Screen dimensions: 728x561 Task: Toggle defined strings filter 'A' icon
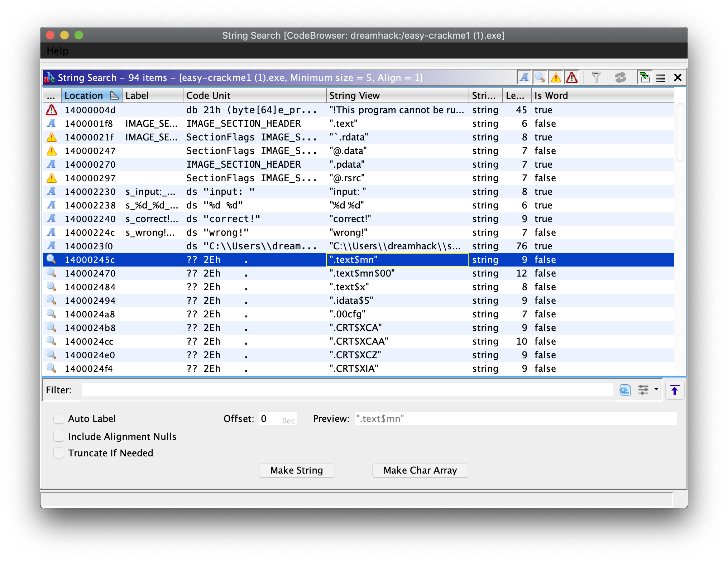tap(524, 77)
